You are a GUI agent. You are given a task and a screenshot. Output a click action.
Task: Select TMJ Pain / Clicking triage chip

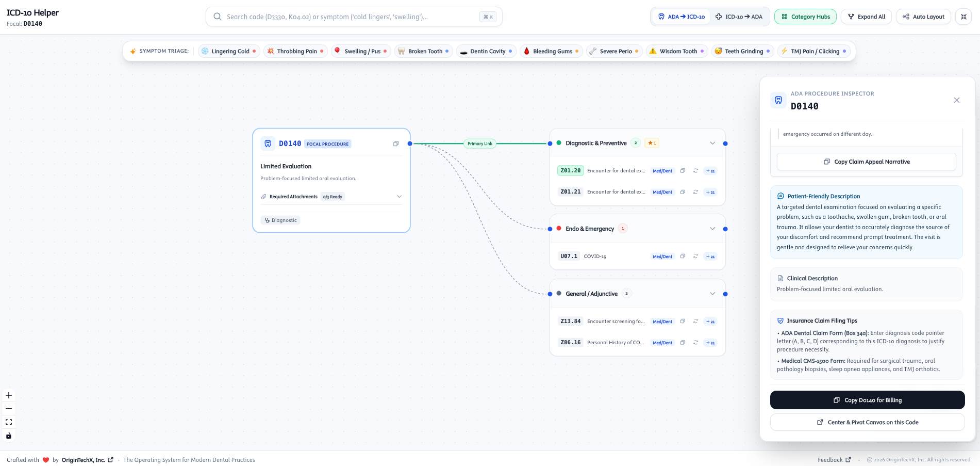click(813, 51)
